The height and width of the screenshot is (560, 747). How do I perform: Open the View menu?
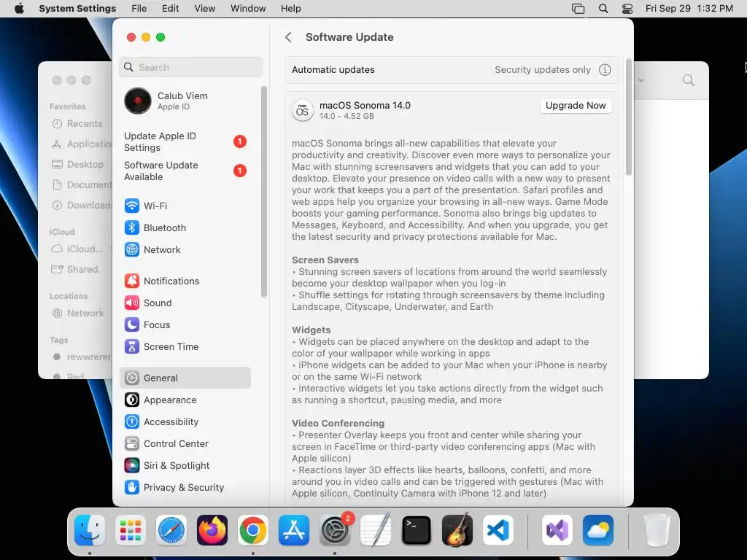[x=205, y=9]
